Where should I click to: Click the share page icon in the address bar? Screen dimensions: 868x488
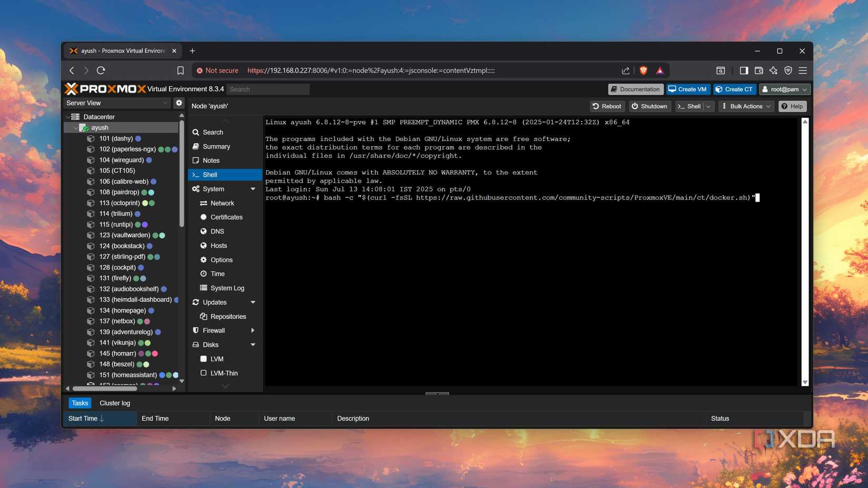[625, 70]
